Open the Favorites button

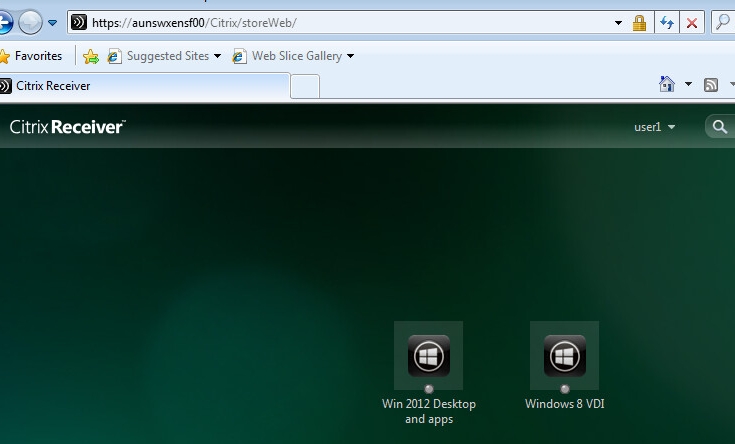(31, 56)
